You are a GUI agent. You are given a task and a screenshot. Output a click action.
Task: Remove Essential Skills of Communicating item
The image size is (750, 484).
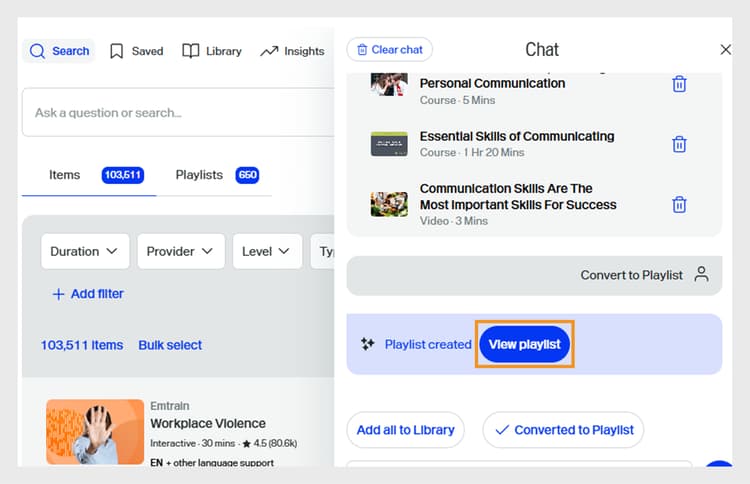pos(679,144)
